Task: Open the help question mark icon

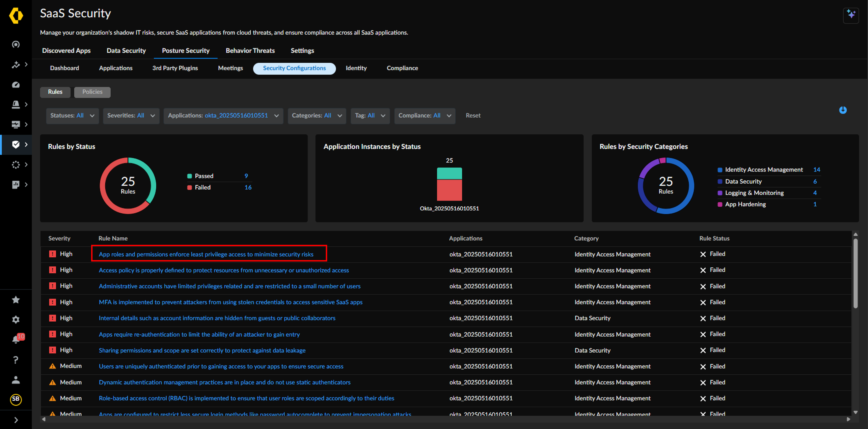Action: pyautogui.click(x=16, y=360)
